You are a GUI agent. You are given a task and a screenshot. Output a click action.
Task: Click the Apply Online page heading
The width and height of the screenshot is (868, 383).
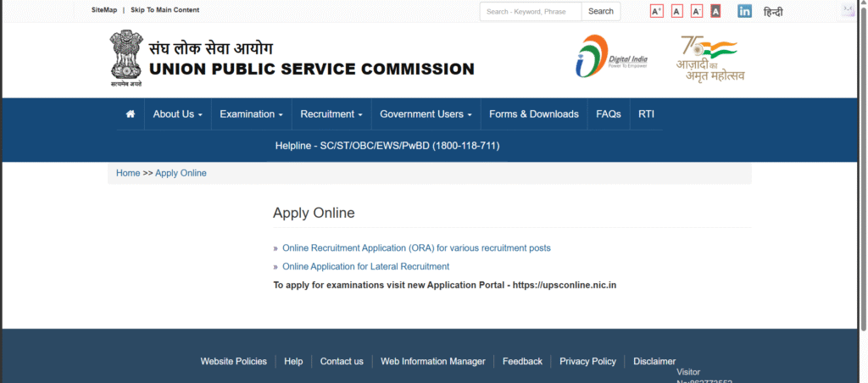pos(314,213)
